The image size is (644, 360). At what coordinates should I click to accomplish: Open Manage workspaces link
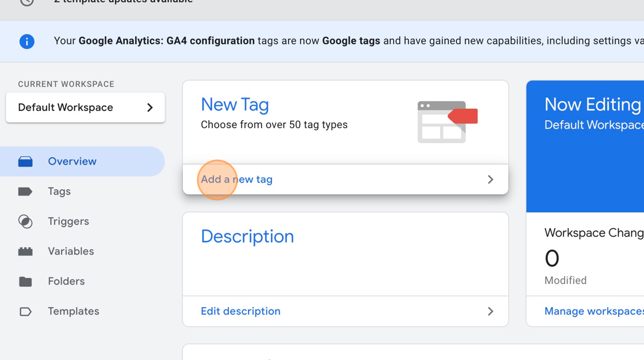tap(593, 311)
